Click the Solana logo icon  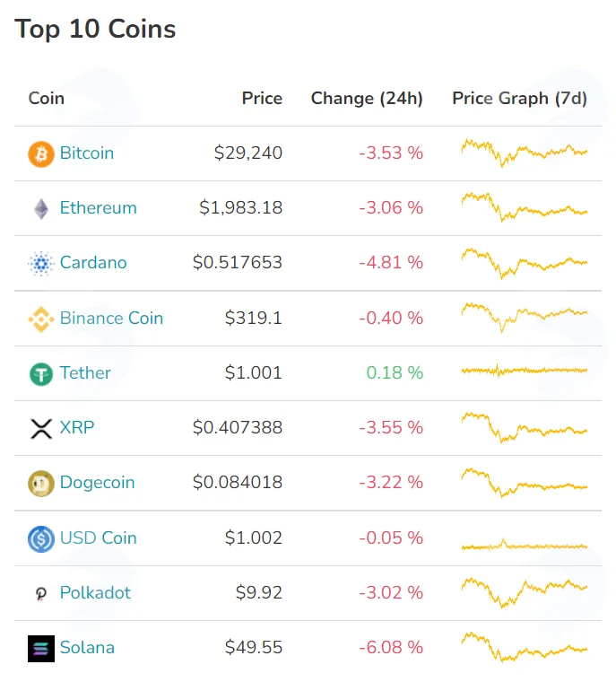point(41,649)
